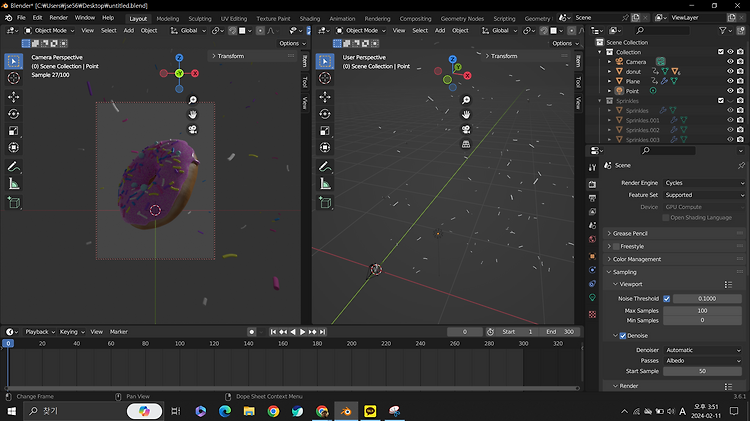Jump to the timeline end frame
Viewport: 750px width, 421px height.
[x=322, y=332]
